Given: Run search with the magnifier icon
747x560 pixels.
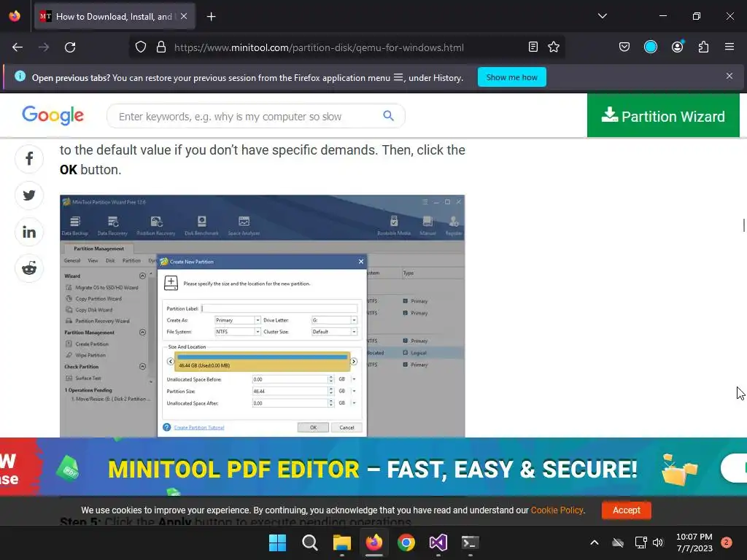Looking at the screenshot, I should point(388,116).
